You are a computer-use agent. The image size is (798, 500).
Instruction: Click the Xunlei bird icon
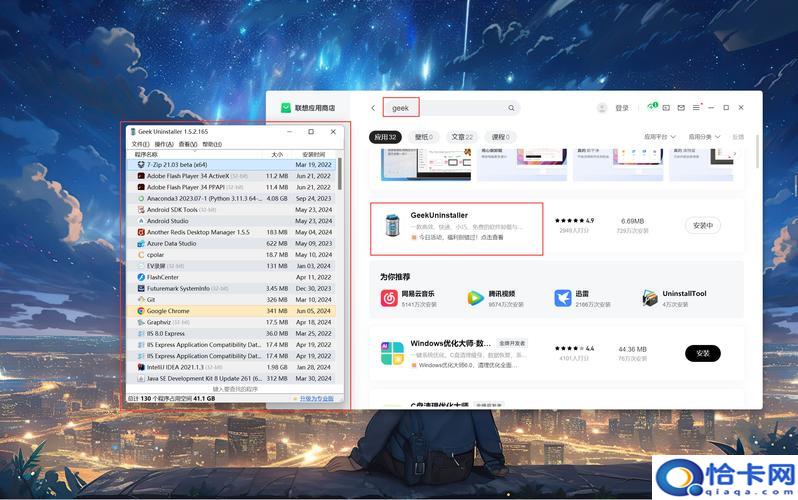pyautogui.click(x=563, y=298)
